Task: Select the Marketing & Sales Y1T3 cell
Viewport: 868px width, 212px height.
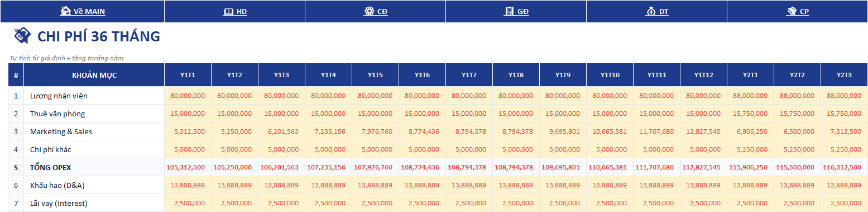Action: click(x=281, y=131)
